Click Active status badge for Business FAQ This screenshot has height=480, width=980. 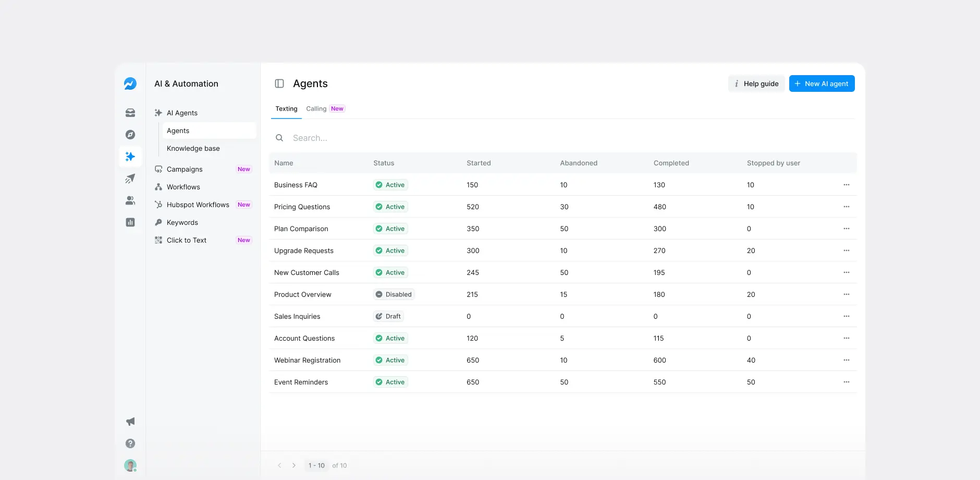[x=390, y=185]
